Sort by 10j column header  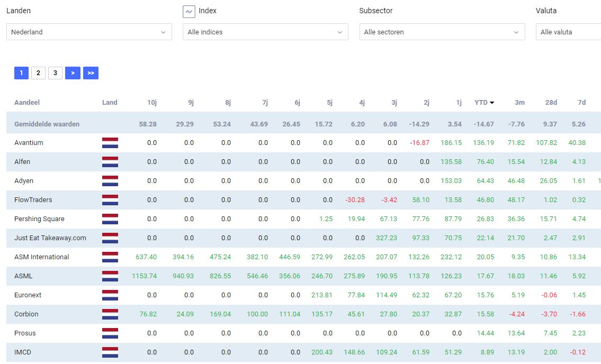coord(152,102)
